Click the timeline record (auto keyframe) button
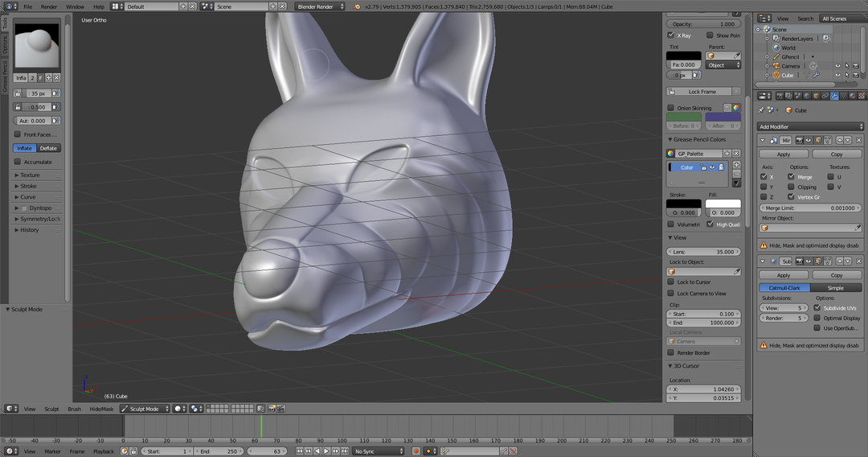The image size is (868, 457). [417, 451]
